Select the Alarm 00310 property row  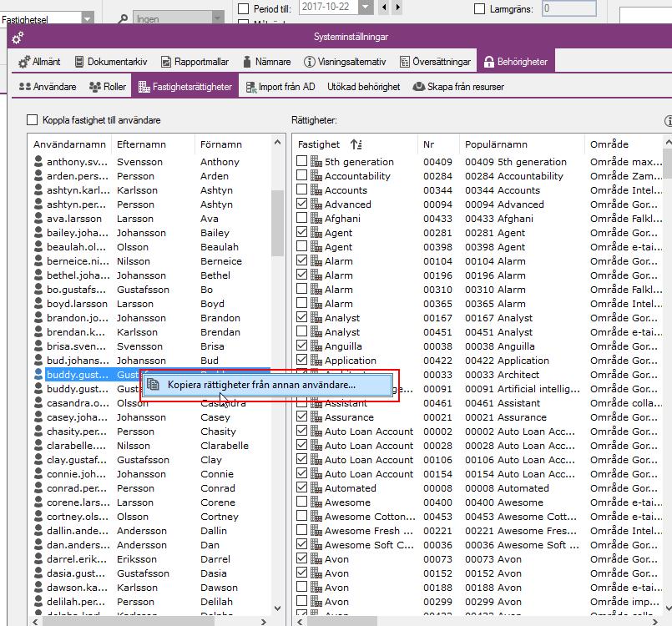pos(479,290)
